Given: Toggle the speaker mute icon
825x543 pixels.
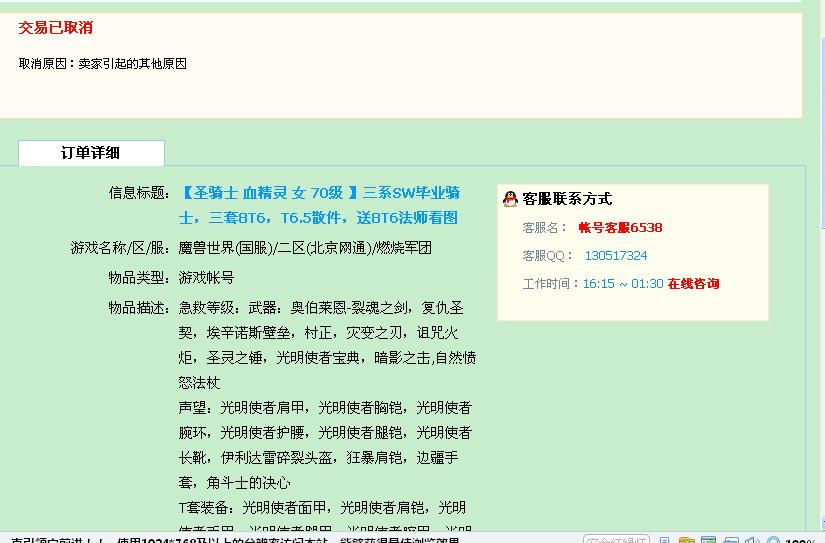Looking at the screenshot, I should coord(752,540).
